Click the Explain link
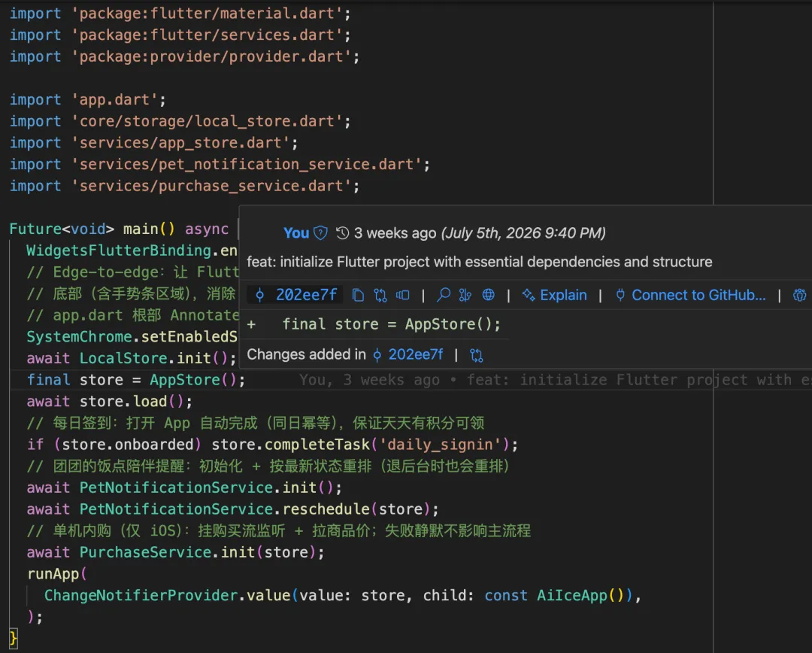812x653 pixels. click(x=563, y=295)
